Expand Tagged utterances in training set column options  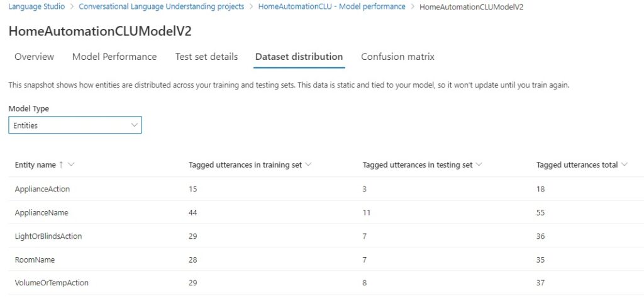coord(308,165)
